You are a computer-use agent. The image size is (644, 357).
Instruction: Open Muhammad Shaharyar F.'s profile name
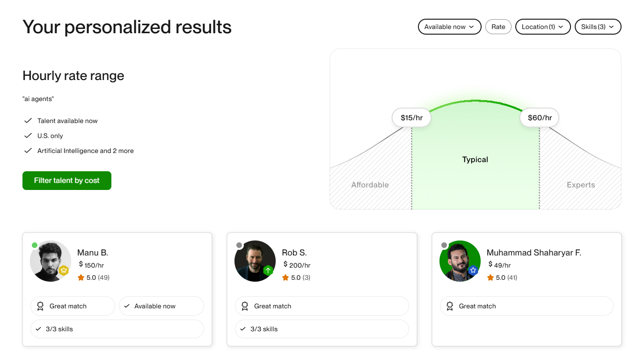coord(534,253)
